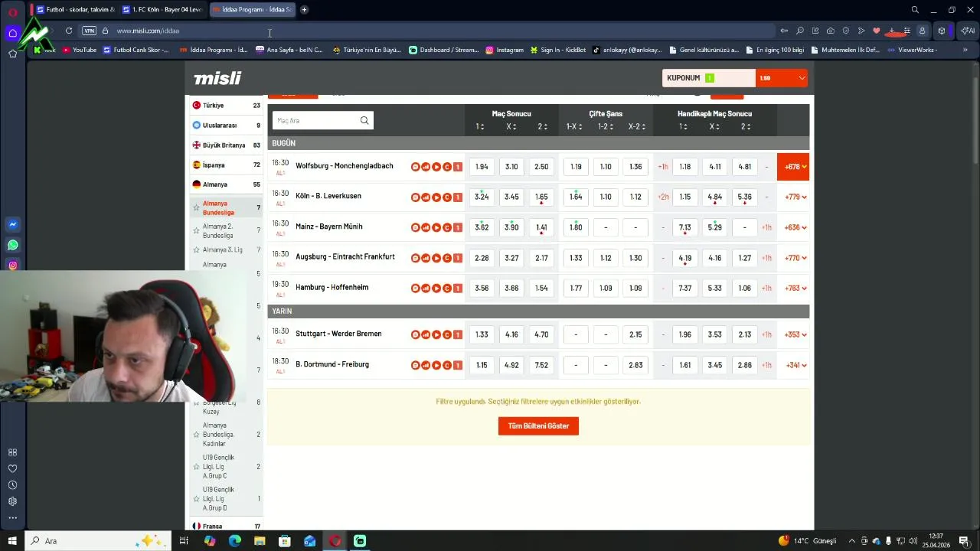Open Instagram in the Opera sidebar

click(12, 266)
